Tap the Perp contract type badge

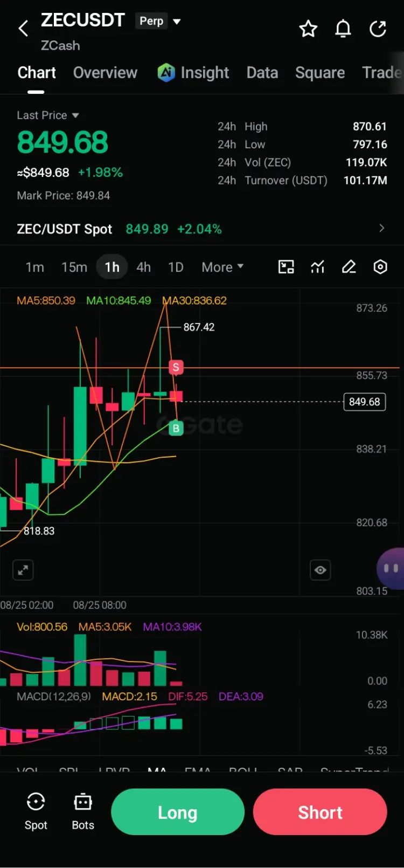(x=151, y=21)
